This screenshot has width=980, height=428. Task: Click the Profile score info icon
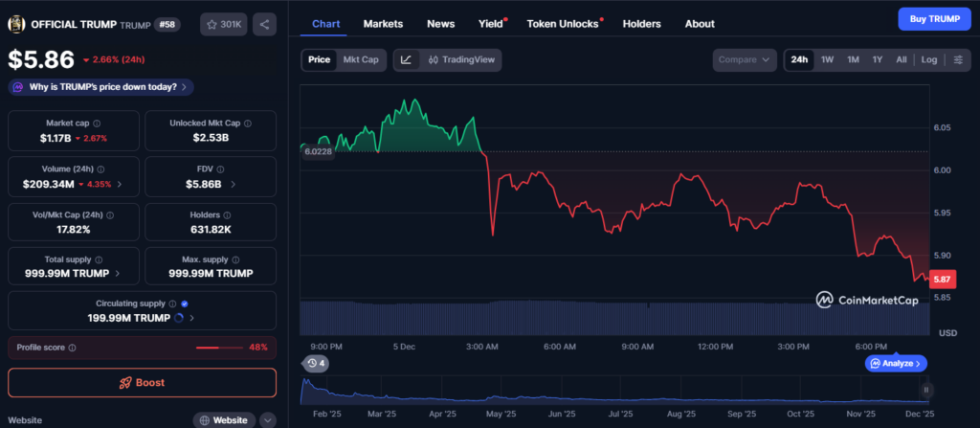coord(73,348)
